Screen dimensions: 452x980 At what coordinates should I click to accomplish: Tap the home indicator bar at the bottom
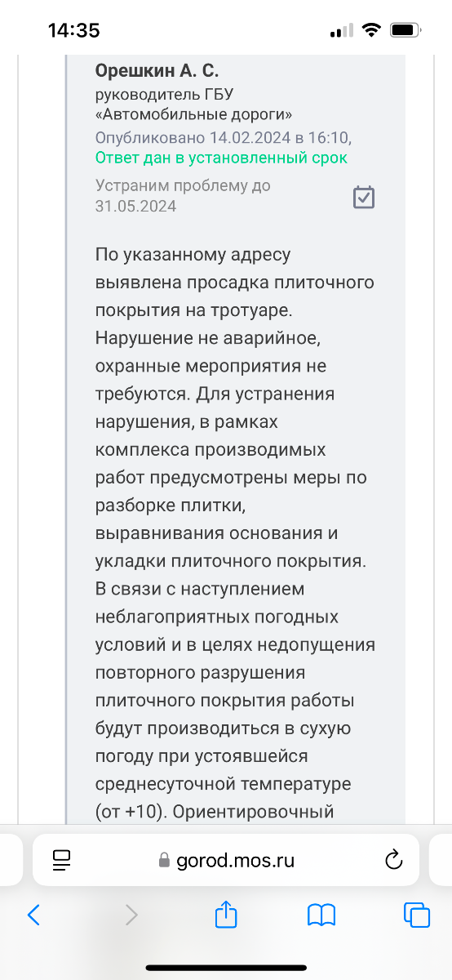[x=226, y=968]
